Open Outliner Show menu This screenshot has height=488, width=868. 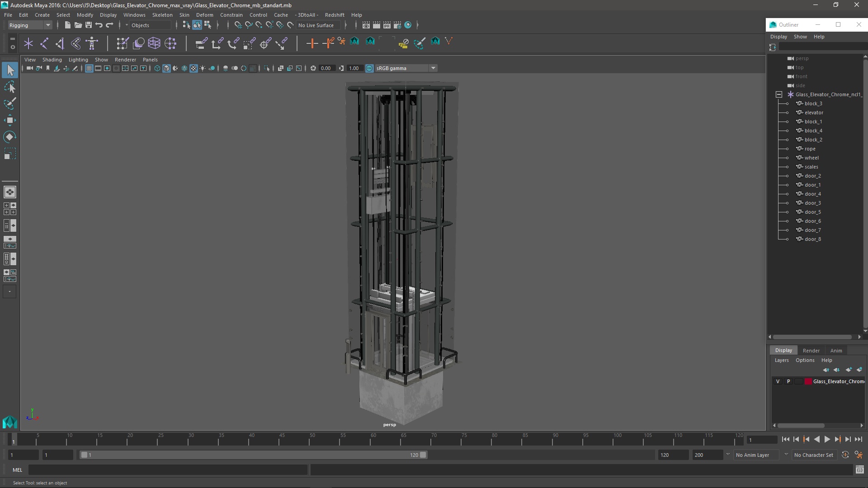800,37
